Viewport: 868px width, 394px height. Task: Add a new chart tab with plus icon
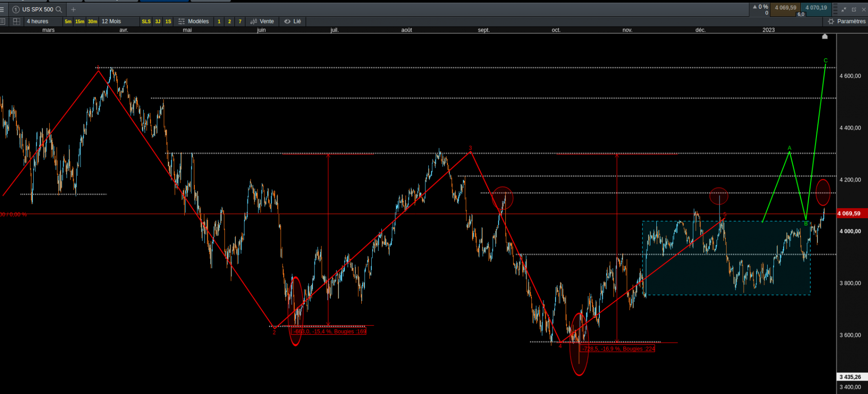click(x=73, y=9)
